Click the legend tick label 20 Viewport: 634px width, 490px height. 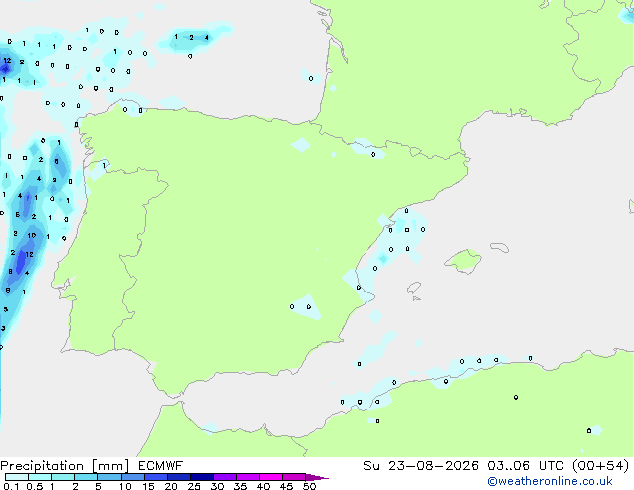point(171,486)
